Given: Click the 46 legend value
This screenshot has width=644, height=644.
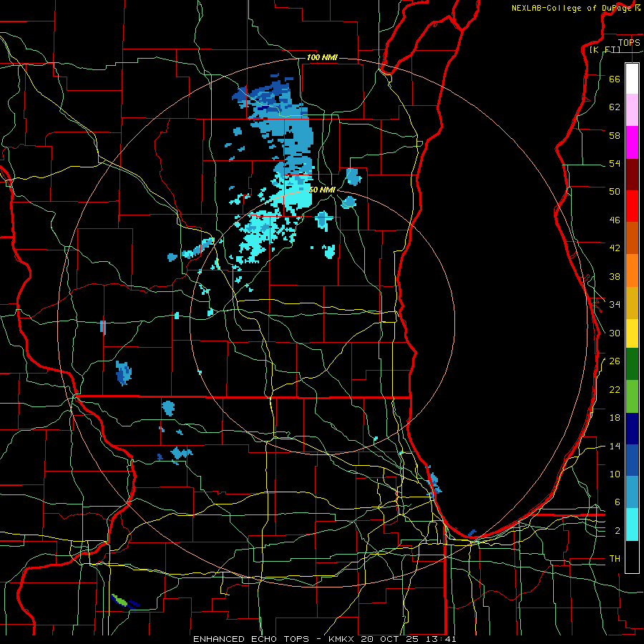Looking at the screenshot, I should 615,220.
